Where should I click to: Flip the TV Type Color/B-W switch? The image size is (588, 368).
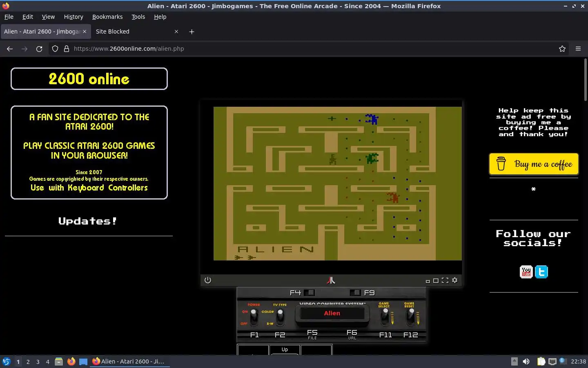[280, 316]
